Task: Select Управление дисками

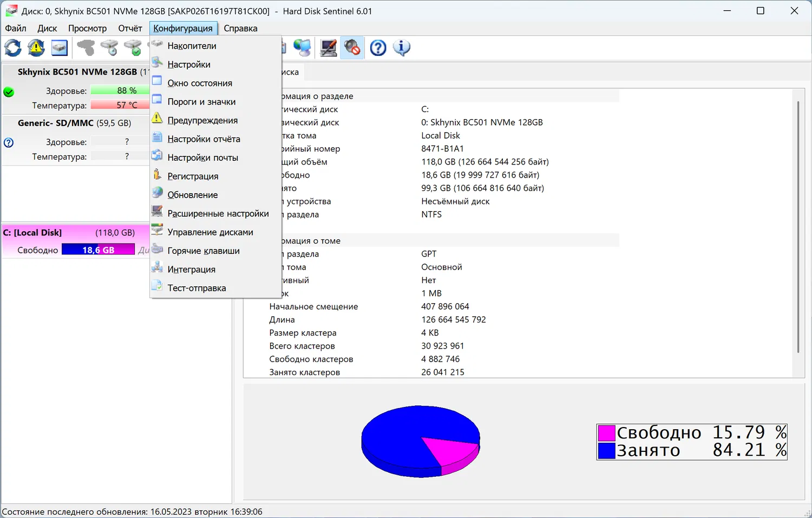Action: (216, 232)
